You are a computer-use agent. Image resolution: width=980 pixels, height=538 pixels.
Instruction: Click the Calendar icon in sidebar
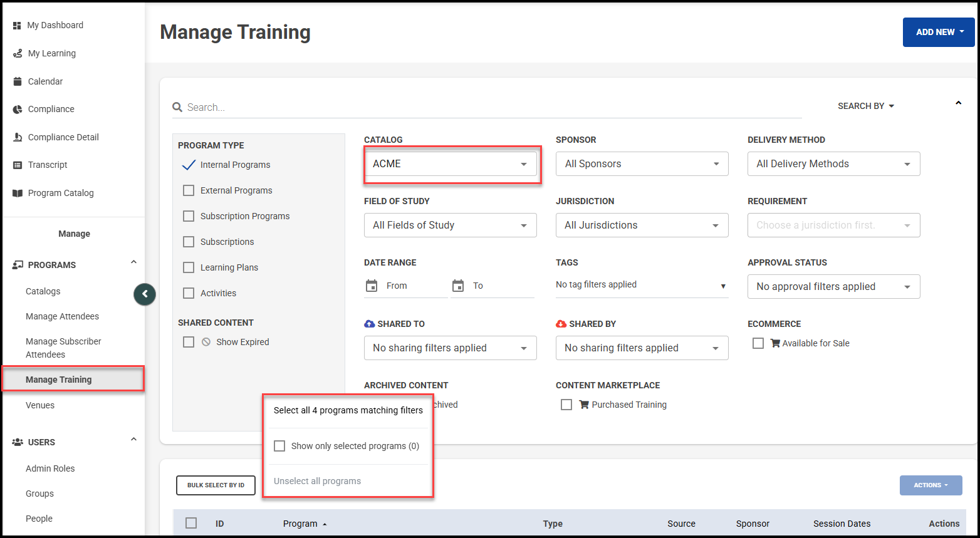(18, 81)
